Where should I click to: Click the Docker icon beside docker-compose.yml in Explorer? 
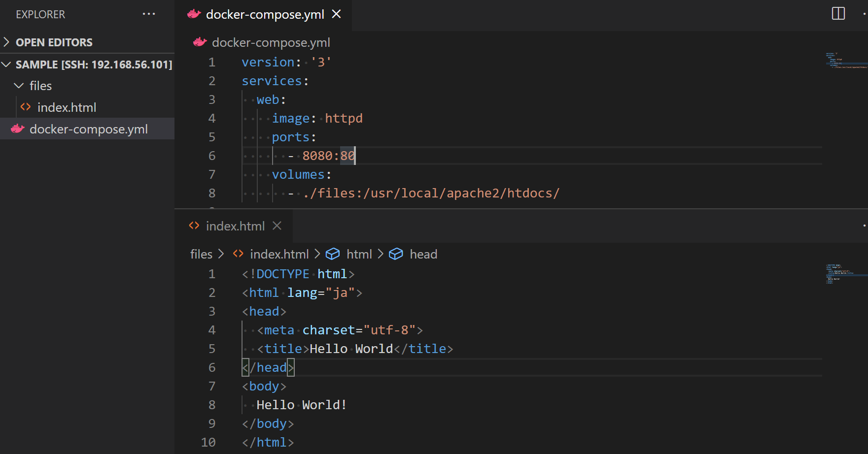tap(17, 129)
